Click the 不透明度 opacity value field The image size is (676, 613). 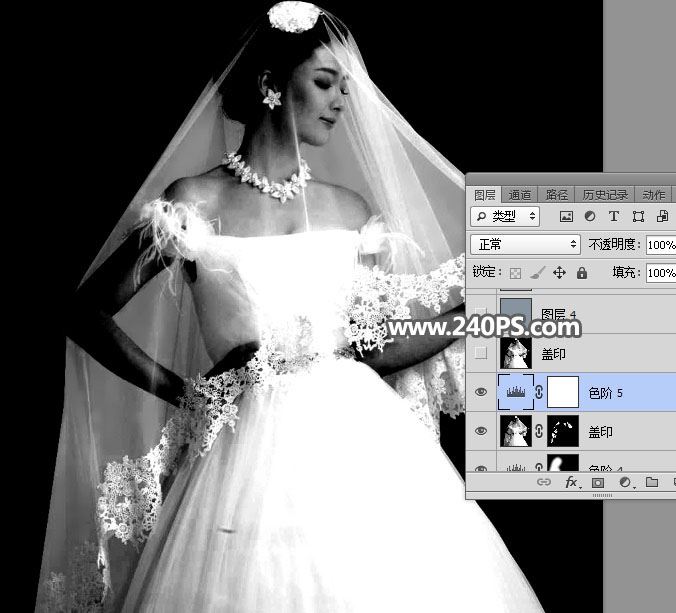660,244
